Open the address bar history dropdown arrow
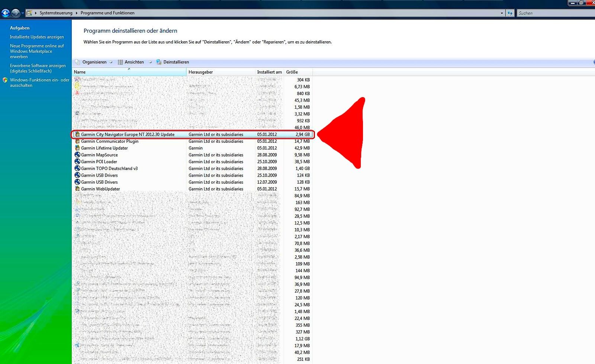The image size is (595, 364). tap(502, 13)
